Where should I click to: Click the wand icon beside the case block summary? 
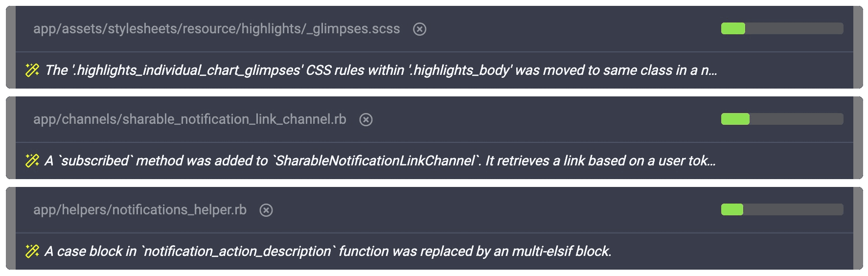tap(32, 251)
